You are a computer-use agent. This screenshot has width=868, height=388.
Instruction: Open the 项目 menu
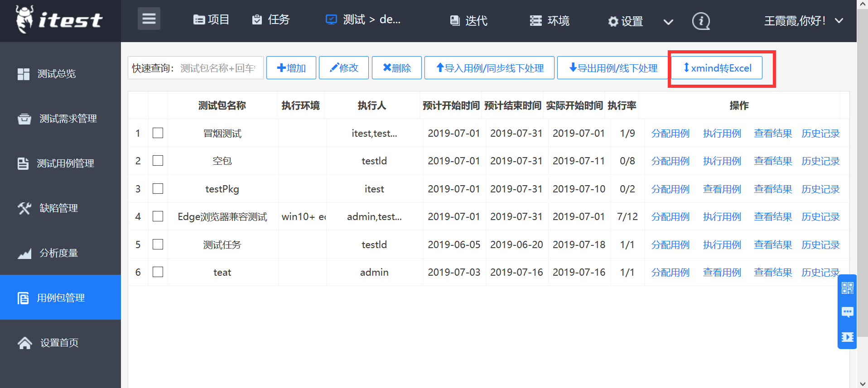pos(211,19)
